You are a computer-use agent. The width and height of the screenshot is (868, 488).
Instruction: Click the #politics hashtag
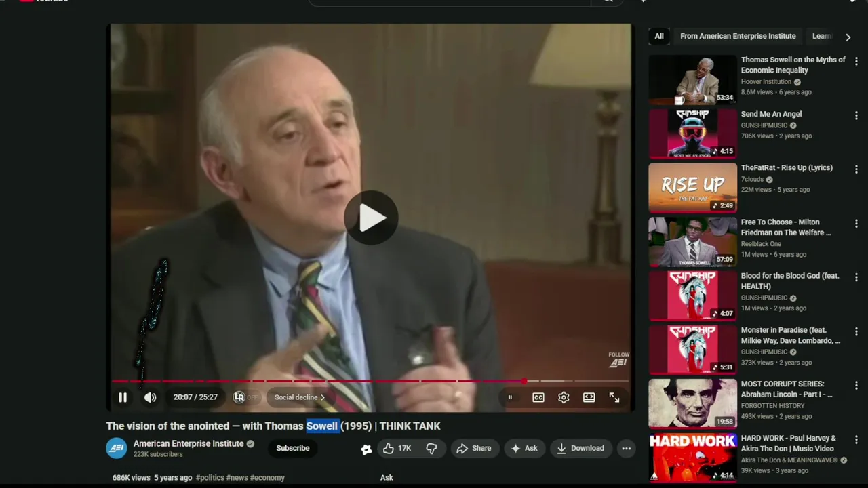[x=210, y=478]
